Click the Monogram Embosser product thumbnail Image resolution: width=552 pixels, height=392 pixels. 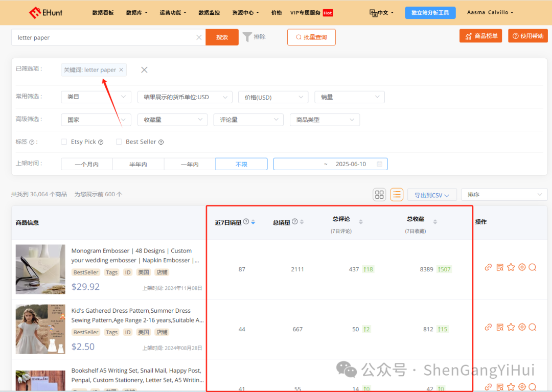(40, 269)
